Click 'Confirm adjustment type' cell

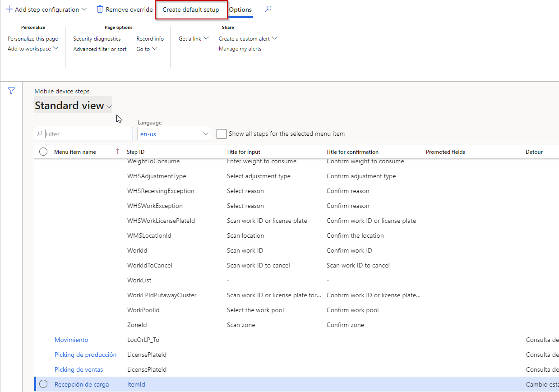(361, 176)
